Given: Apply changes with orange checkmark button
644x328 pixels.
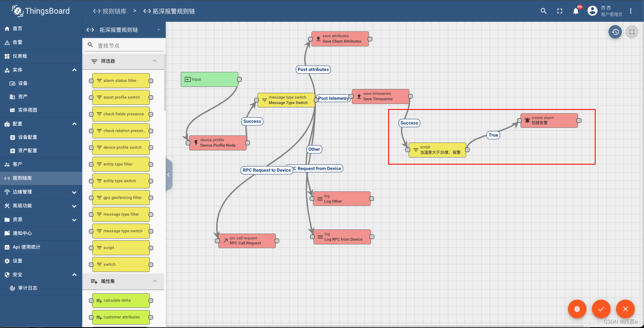Looking at the screenshot, I should (601, 309).
